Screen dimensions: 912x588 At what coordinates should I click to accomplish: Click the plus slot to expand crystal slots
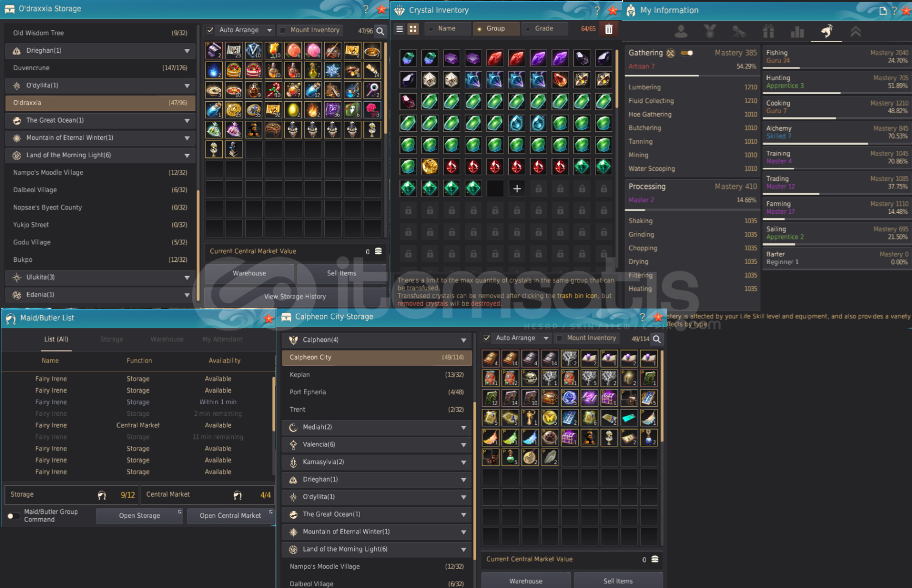tap(517, 188)
